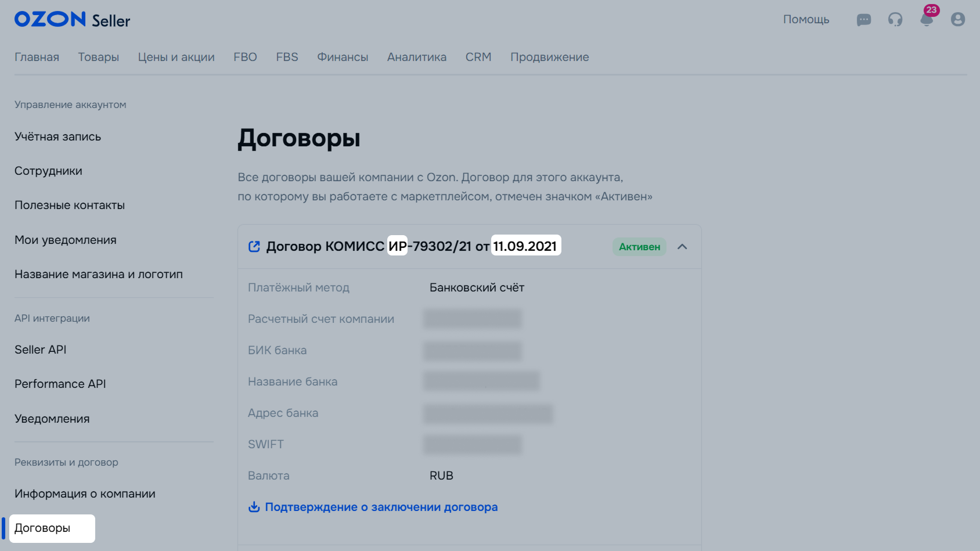This screenshot has width=980, height=551.
Task: Click the API интеграции section header
Action: point(52,318)
